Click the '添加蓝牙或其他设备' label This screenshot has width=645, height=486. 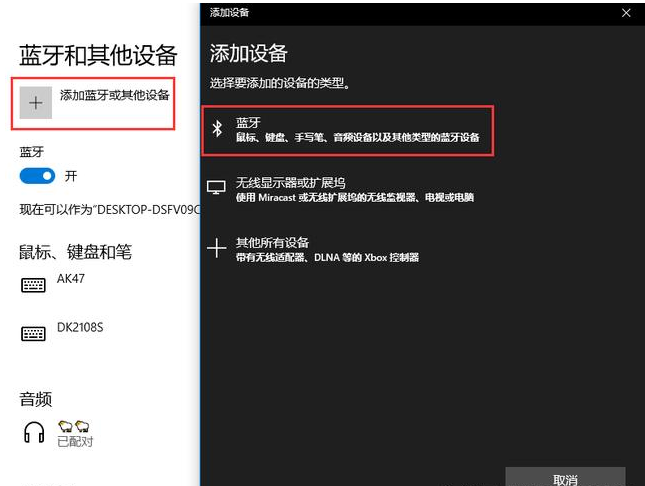pos(114,95)
